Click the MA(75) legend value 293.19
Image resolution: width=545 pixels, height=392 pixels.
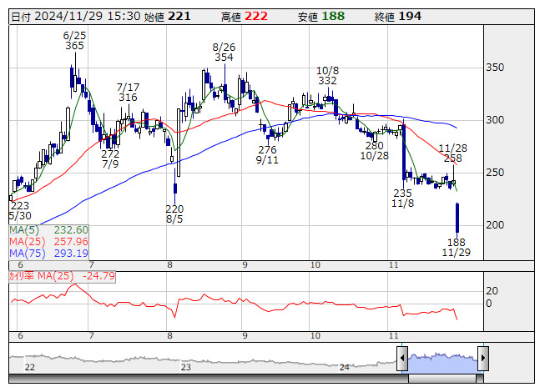[x=71, y=254]
